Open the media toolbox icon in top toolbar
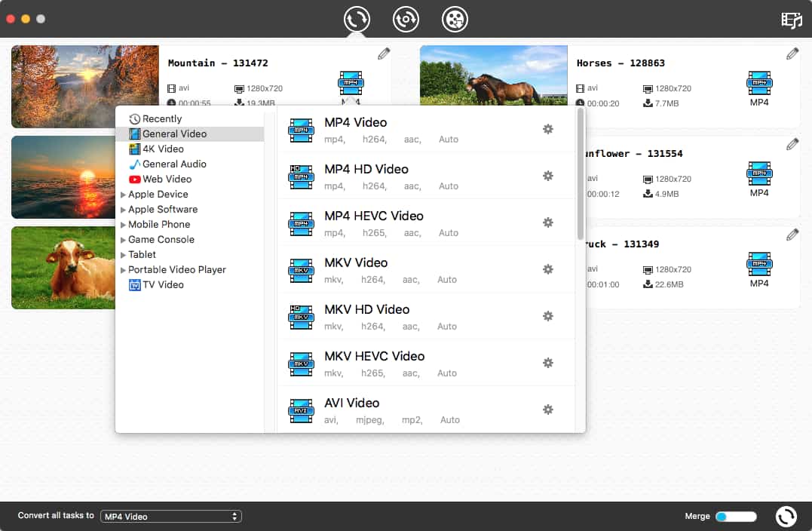Screen dimensions: 812x531 [x=454, y=20]
